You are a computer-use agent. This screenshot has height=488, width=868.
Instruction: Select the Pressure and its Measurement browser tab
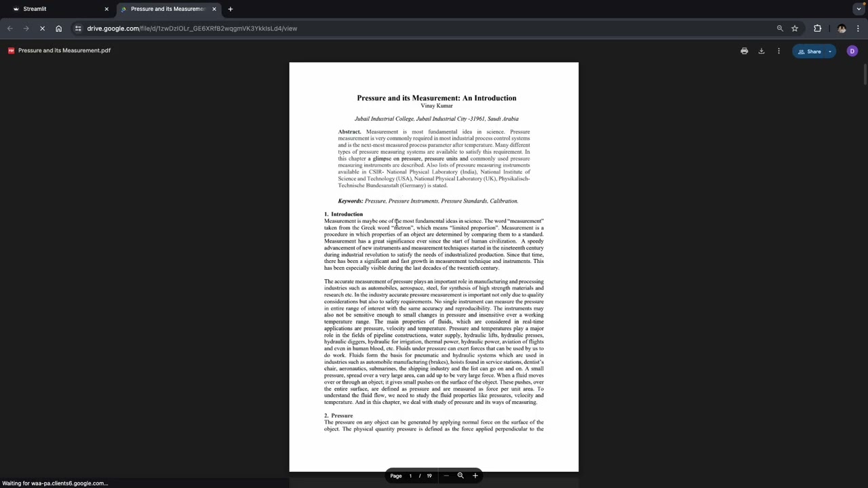click(x=167, y=9)
